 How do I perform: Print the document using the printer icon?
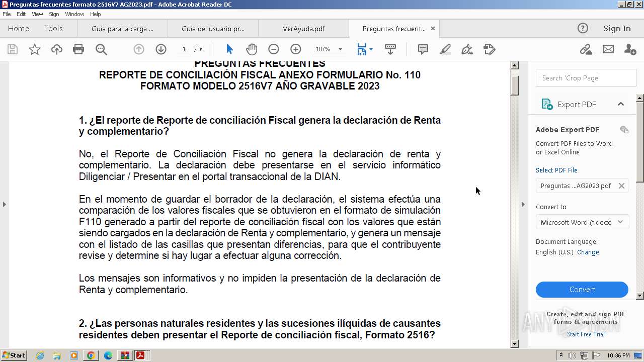(x=78, y=49)
